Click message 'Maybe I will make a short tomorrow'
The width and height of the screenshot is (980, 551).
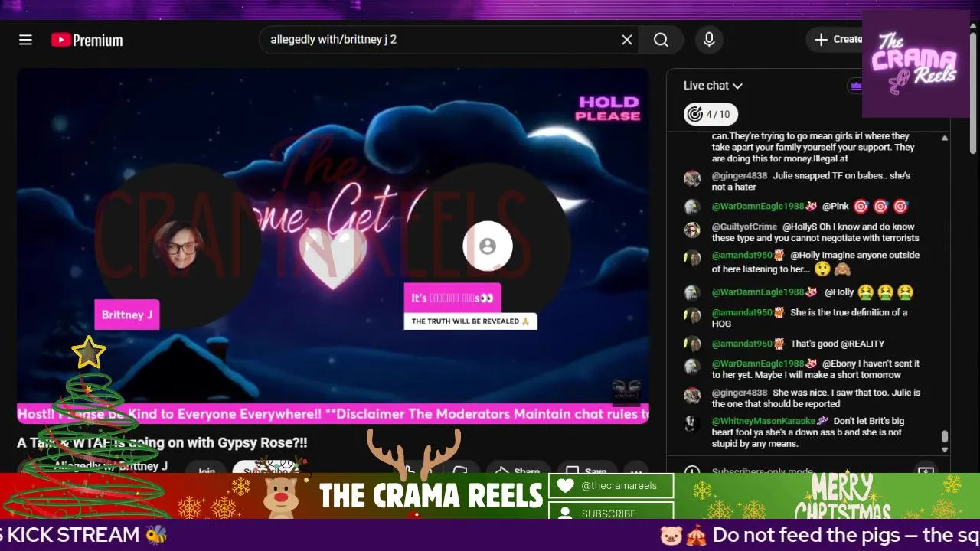[828, 375]
